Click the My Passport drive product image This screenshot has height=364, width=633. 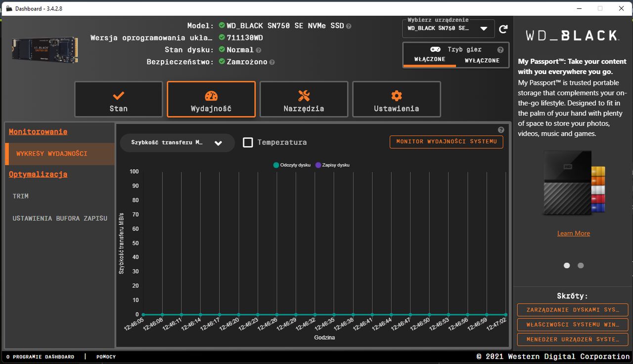coord(574,183)
